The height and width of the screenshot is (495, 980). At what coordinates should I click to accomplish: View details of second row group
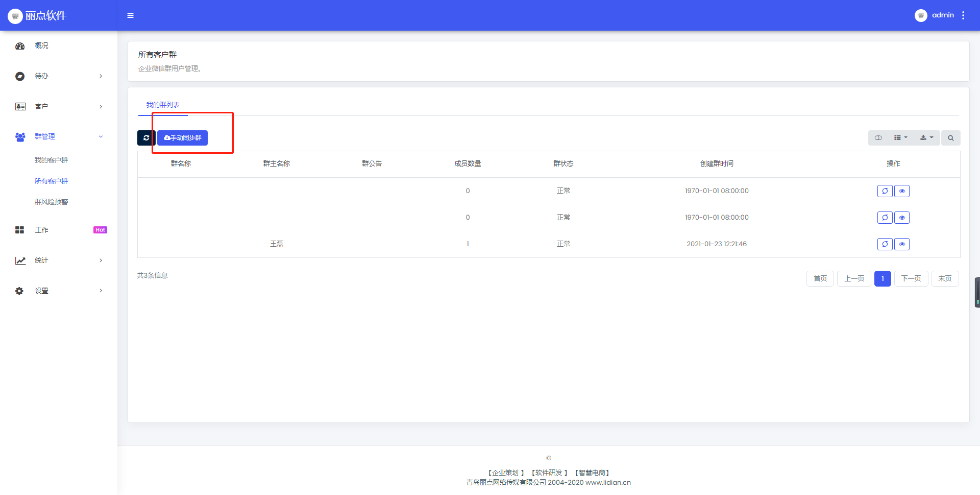902,218
